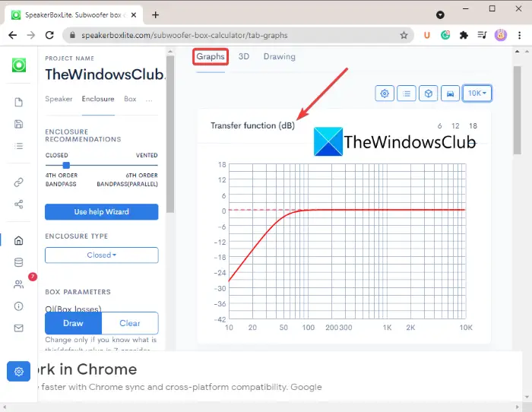
Task: Click the green circular extension icon
Action: (x=445, y=35)
